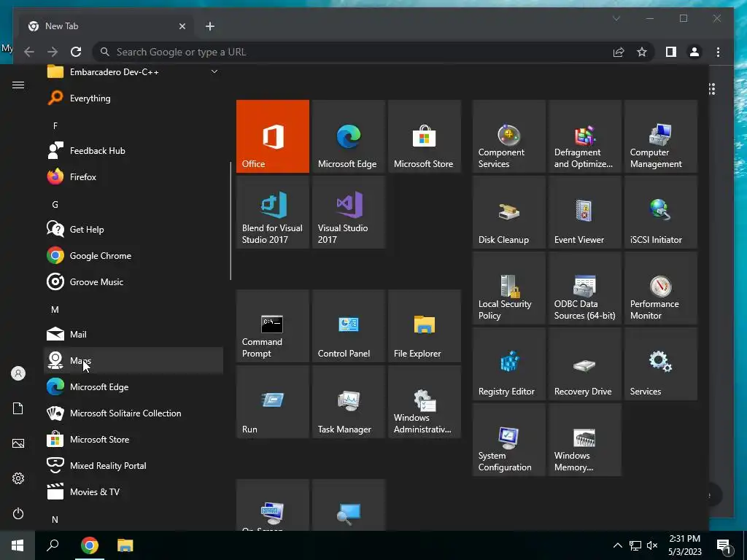
Task: Open Windows Administrative Tools tile
Action: 425,402
